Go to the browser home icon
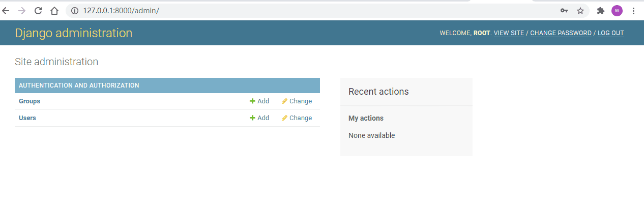 pyautogui.click(x=54, y=11)
